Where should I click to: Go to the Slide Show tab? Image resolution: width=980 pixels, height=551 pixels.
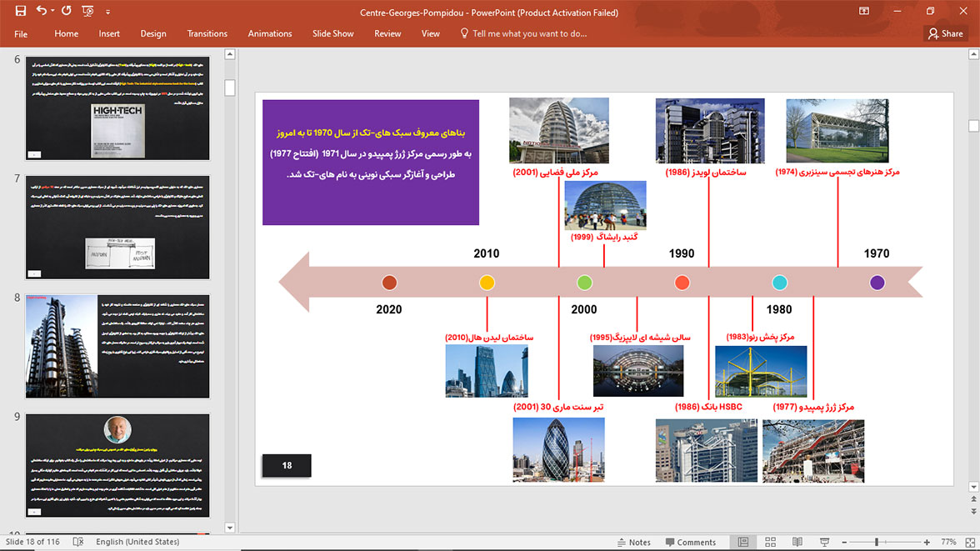(333, 34)
